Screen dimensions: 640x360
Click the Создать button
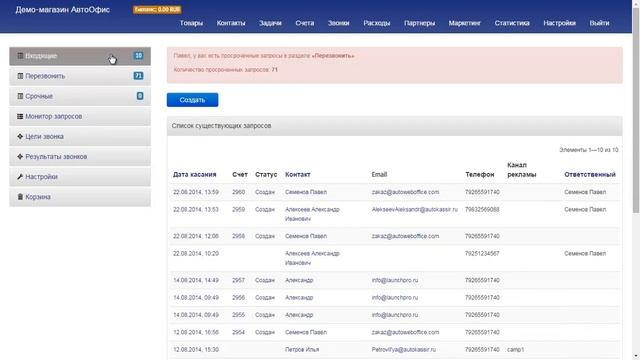click(192, 100)
